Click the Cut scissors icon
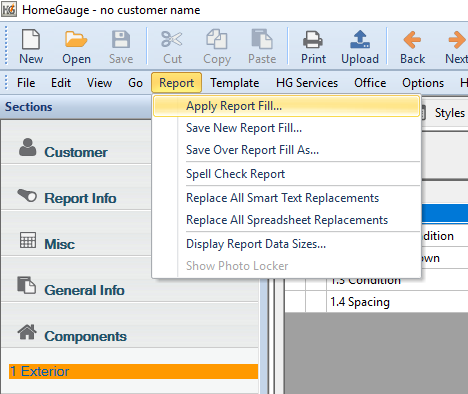This screenshot has height=394, width=468. click(x=172, y=40)
